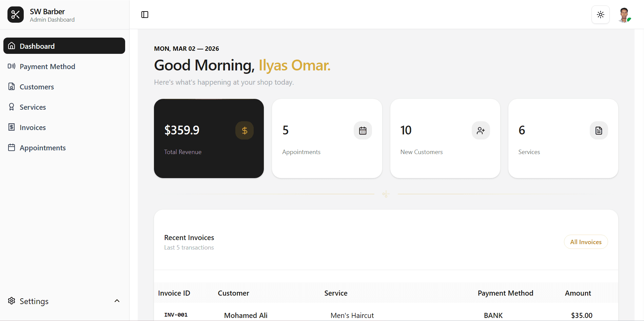Screen dimensions: 644x321
Task: Click customer Mohamed Ali cell
Action: point(246,316)
